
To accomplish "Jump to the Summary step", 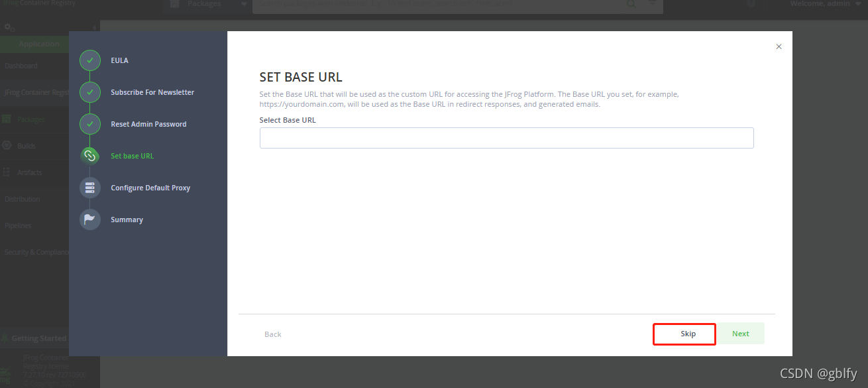I will 127,220.
